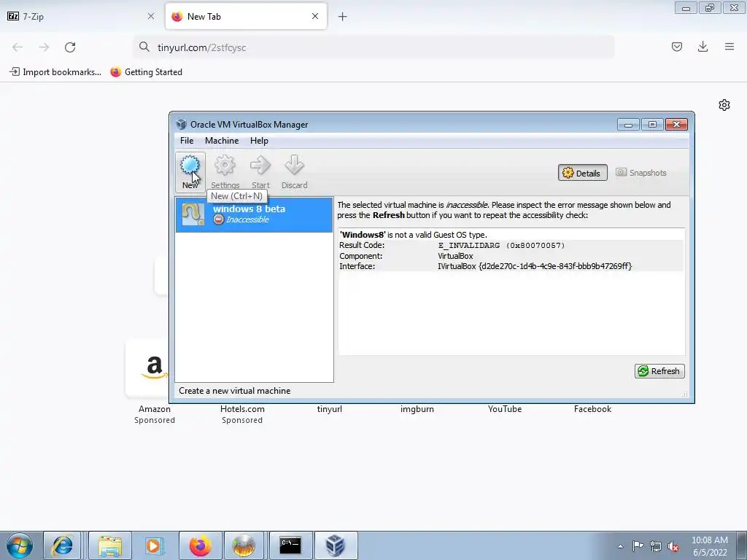Click the Firefox back arrow
This screenshot has height=560, width=747.
coord(18,47)
